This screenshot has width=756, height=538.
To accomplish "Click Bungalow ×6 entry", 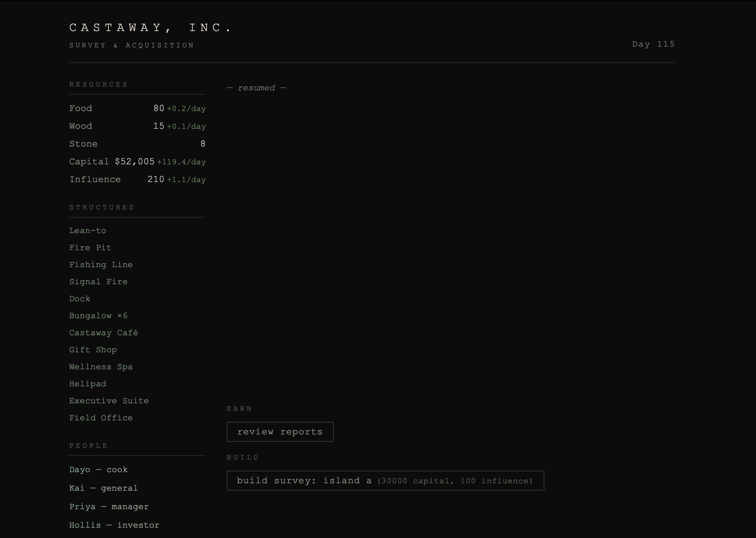I will (98, 316).
